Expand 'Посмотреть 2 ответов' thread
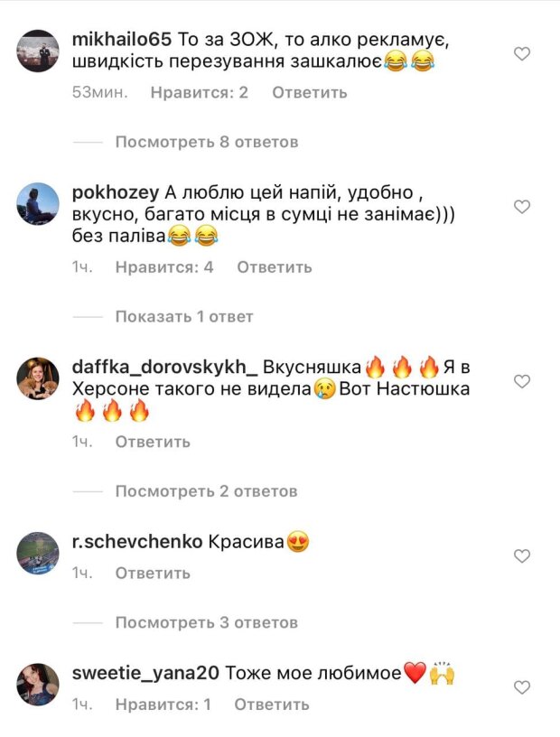The width and height of the screenshot is (560, 737). click(207, 491)
